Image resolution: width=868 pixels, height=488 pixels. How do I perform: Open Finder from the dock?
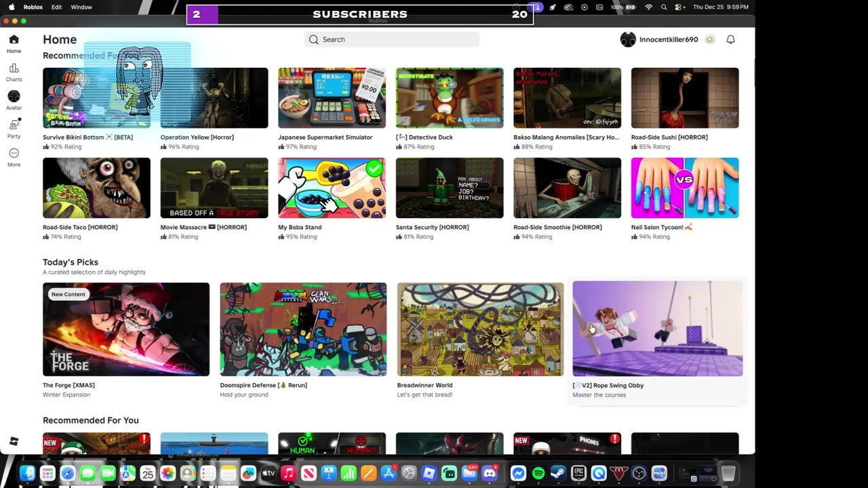27,473
